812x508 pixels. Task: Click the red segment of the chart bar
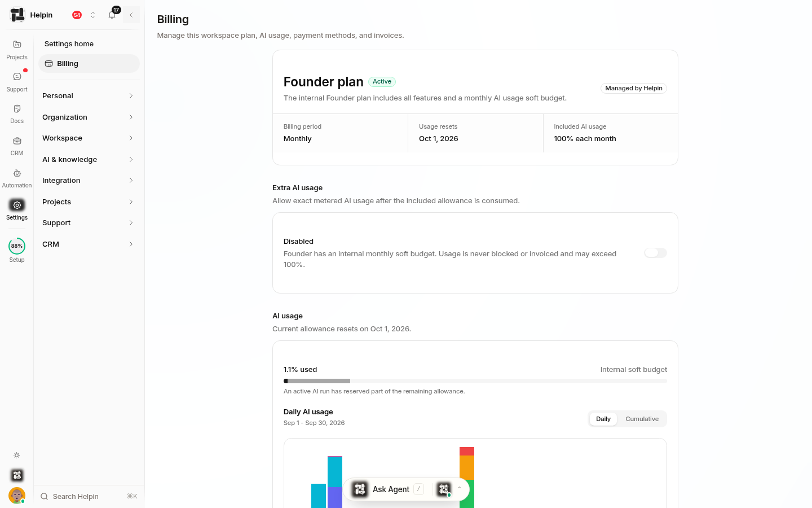pos(467,451)
